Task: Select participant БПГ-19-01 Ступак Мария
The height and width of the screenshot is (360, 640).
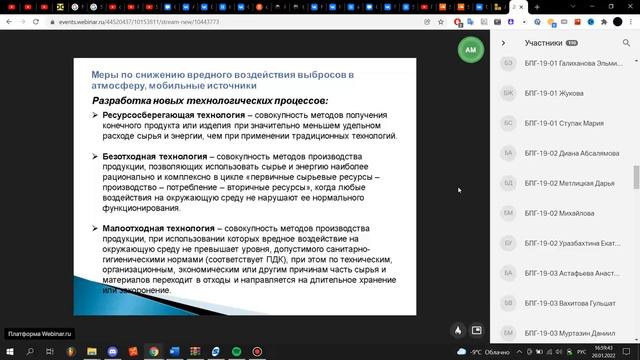Action: (563, 123)
